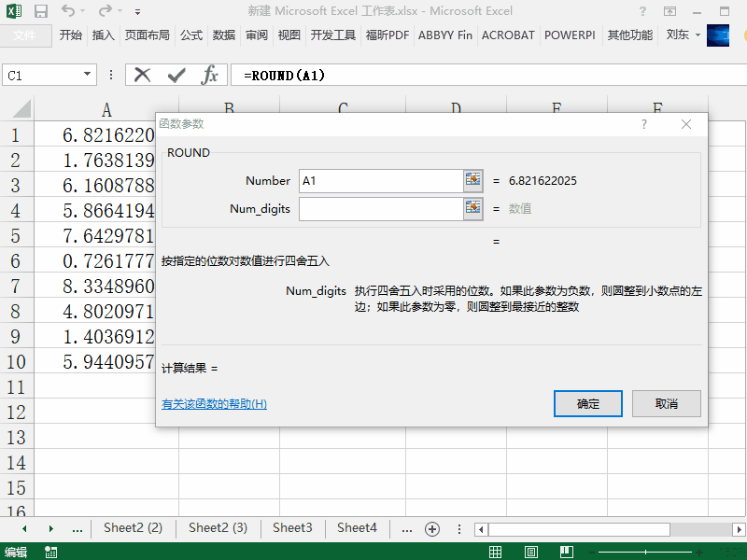Image resolution: width=747 pixels, height=560 pixels.
Task: Switch to Sheet2 (2) tab
Action: click(x=133, y=528)
